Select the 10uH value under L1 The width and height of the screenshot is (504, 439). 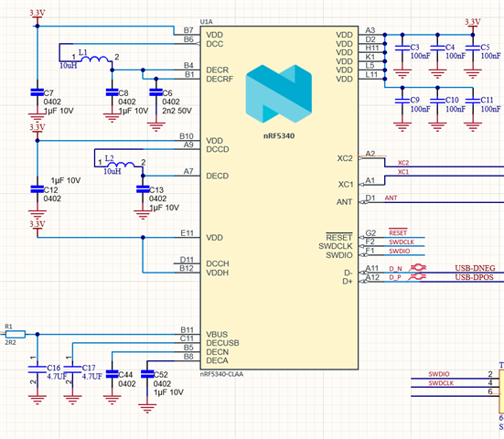[x=68, y=66]
